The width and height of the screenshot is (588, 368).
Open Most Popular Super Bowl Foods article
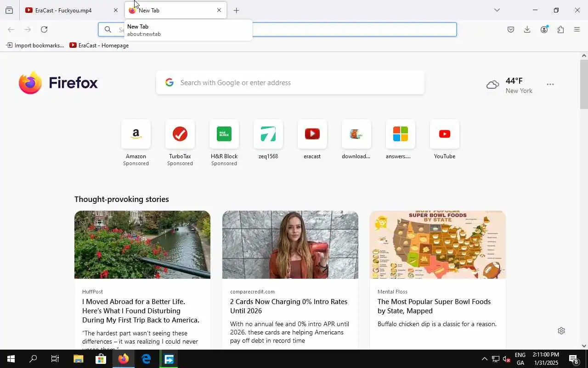pyautogui.click(x=434, y=306)
